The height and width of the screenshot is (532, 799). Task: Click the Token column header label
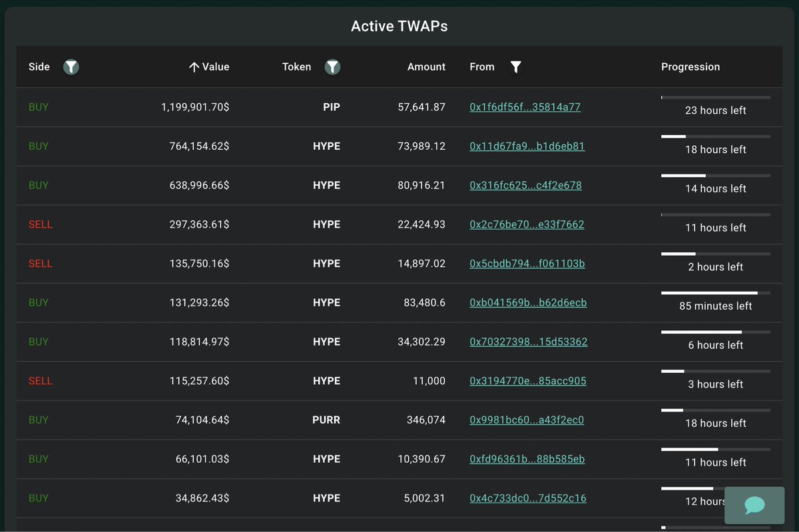click(297, 67)
